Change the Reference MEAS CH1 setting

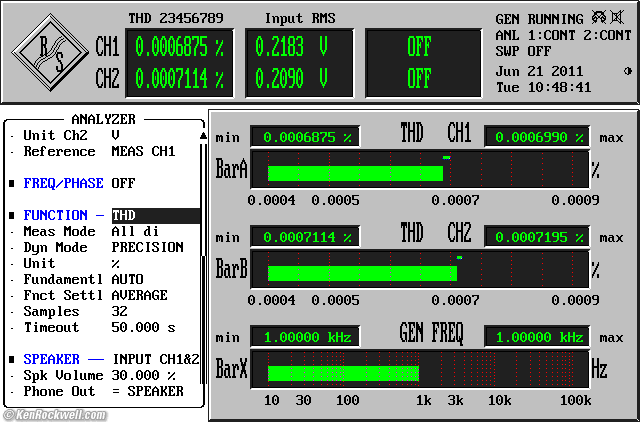coord(143,151)
